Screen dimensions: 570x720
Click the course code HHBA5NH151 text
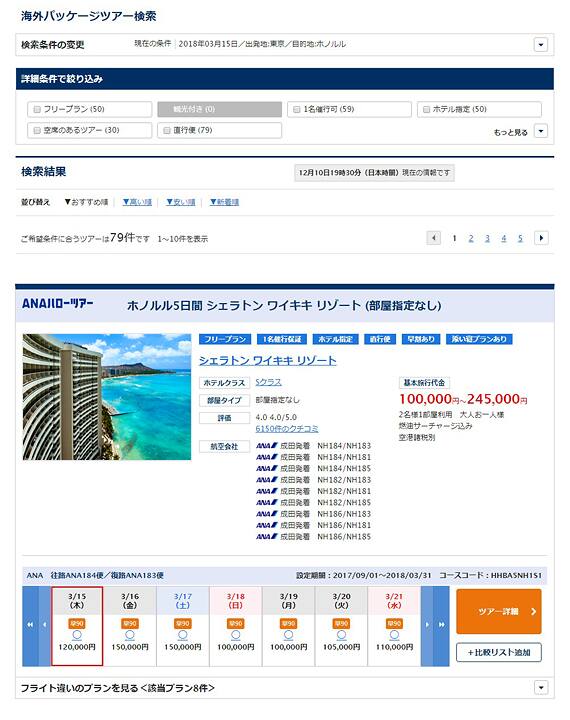516,575
